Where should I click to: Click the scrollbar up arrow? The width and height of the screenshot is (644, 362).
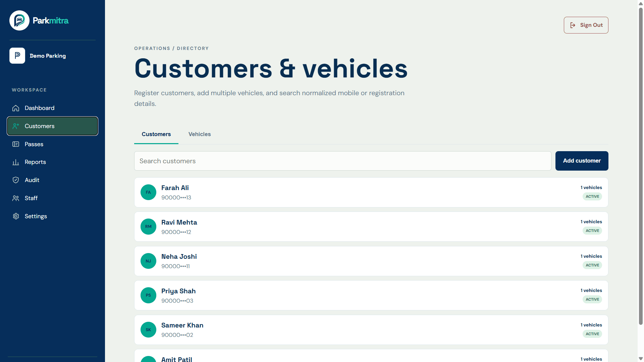(x=641, y=3)
